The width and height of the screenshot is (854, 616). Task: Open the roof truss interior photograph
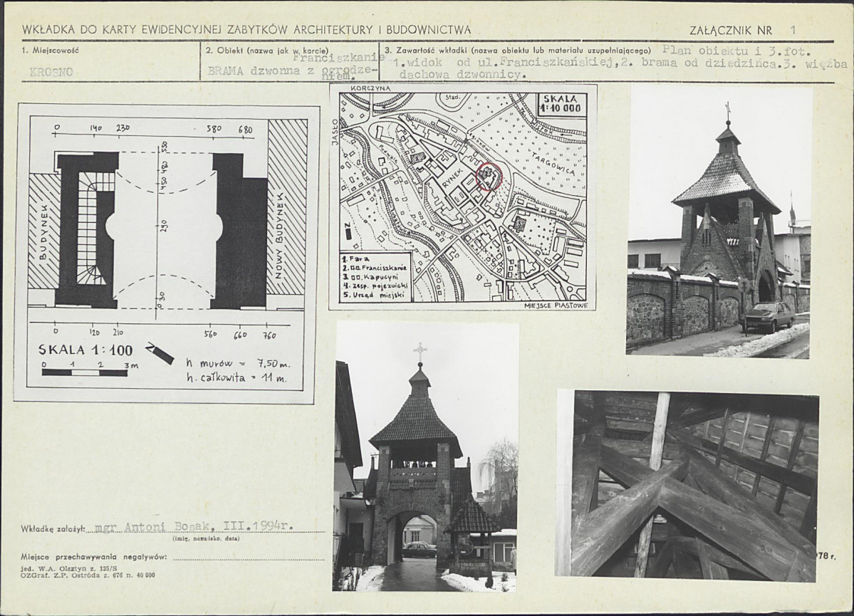tap(687, 483)
